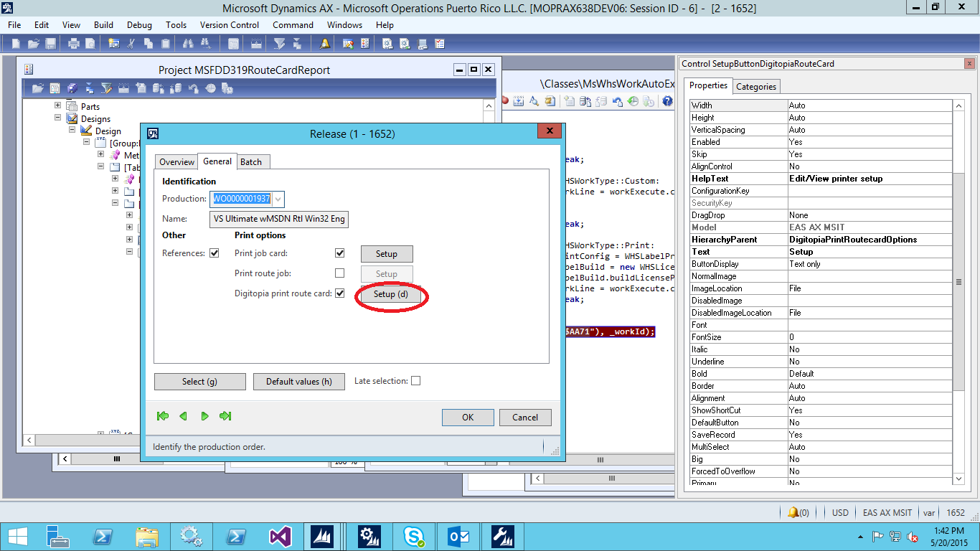The height and width of the screenshot is (551, 980).
Task: Switch to the Batch tab
Action: pos(253,161)
